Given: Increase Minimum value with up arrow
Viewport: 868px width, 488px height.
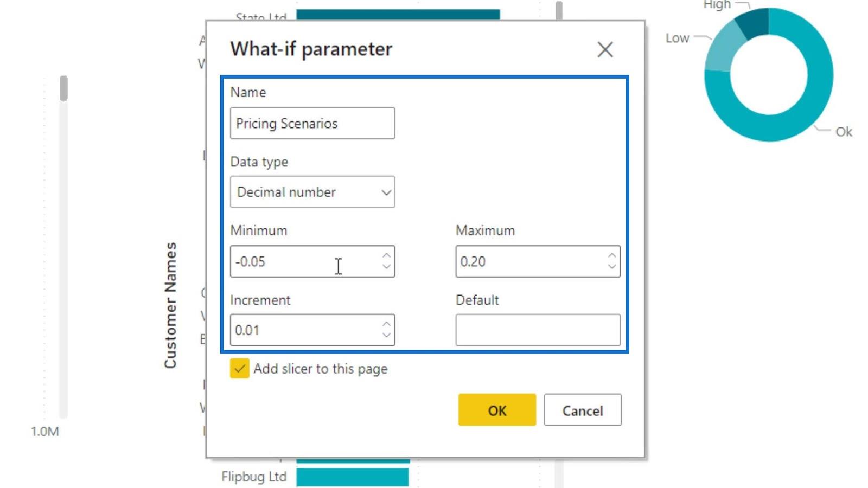Looking at the screenshot, I should tap(386, 255).
